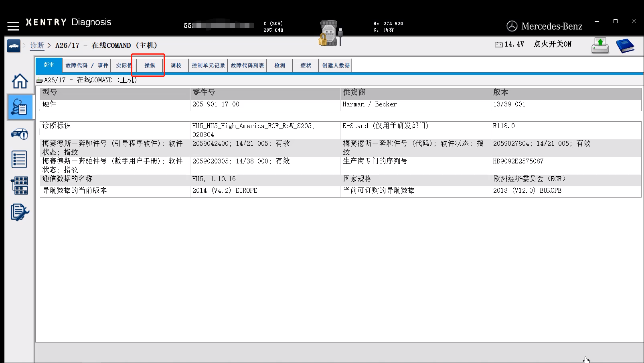
Task: Select serial number HB9092E2575087
Action: tap(518, 161)
